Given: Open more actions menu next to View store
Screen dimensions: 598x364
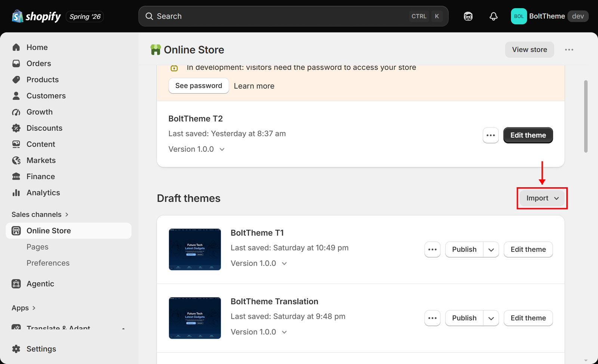Looking at the screenshot, I should click(569, 50).
